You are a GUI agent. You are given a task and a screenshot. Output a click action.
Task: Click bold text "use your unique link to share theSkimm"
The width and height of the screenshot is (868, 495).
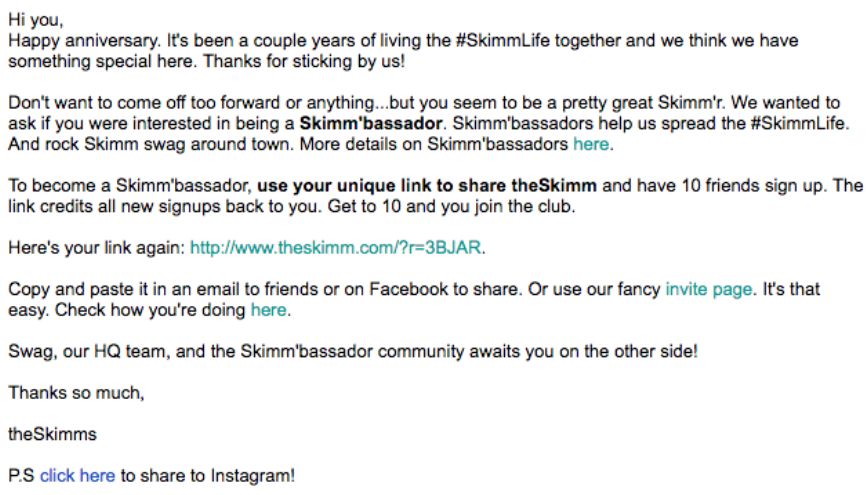point(427,186)
